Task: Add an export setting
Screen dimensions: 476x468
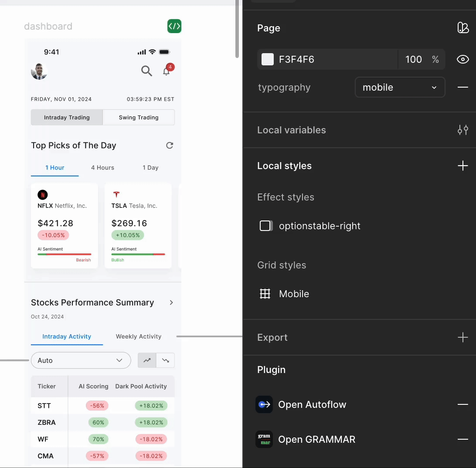Action: pyautogui.click(x=462, y=337)
